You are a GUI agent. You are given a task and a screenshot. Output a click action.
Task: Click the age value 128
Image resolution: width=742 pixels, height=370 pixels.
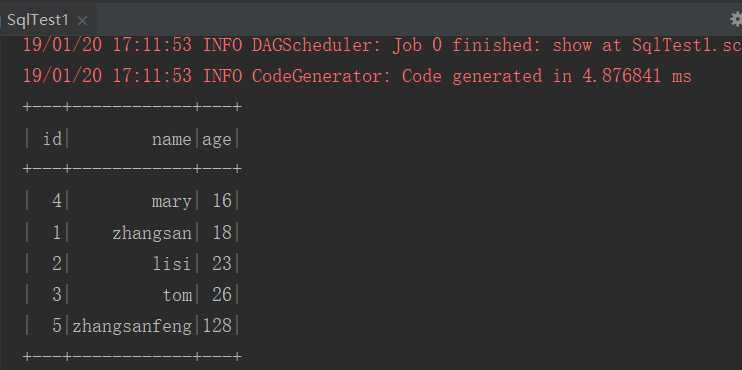point(217,326)
